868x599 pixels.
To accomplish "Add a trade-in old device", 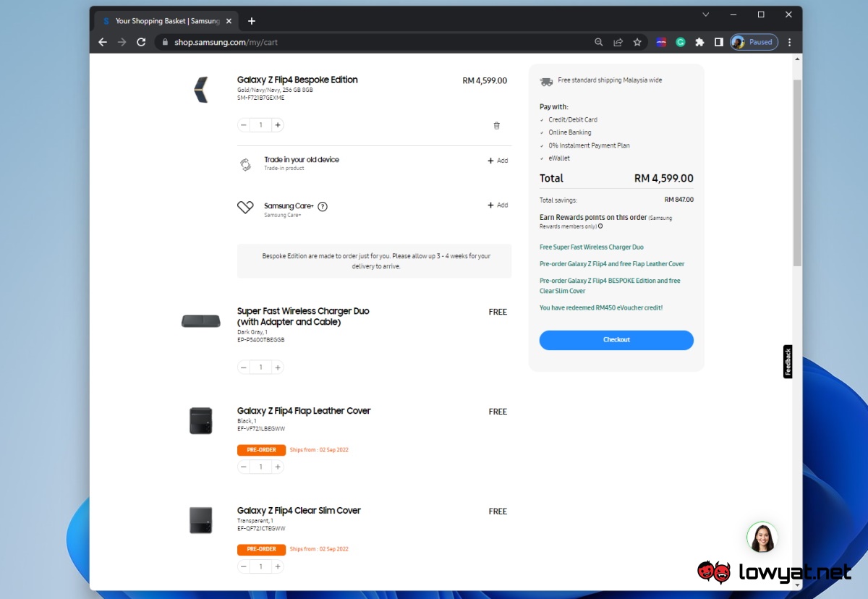I will 498,161.
